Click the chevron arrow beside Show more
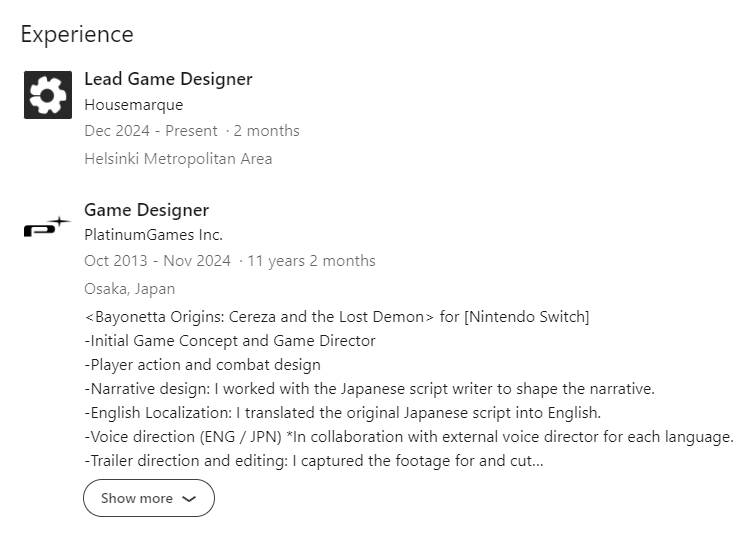The height and width of the screenshot is (537, 754). [189, 499]
